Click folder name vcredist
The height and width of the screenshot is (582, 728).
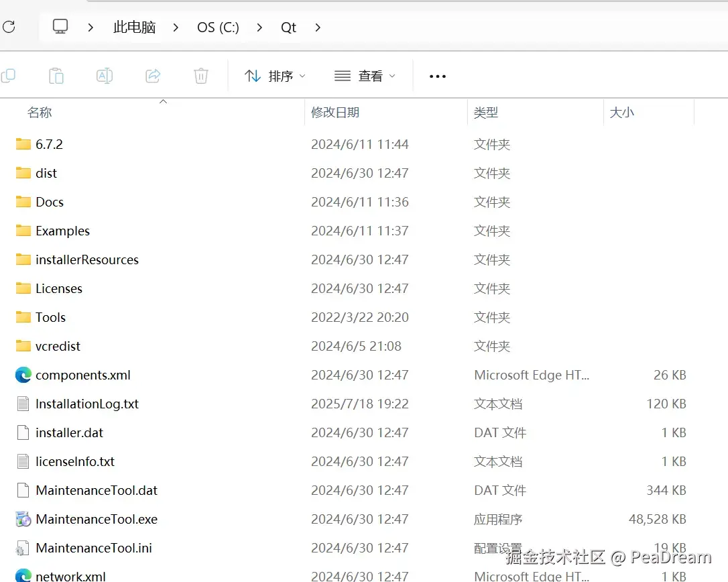point(58,345)
